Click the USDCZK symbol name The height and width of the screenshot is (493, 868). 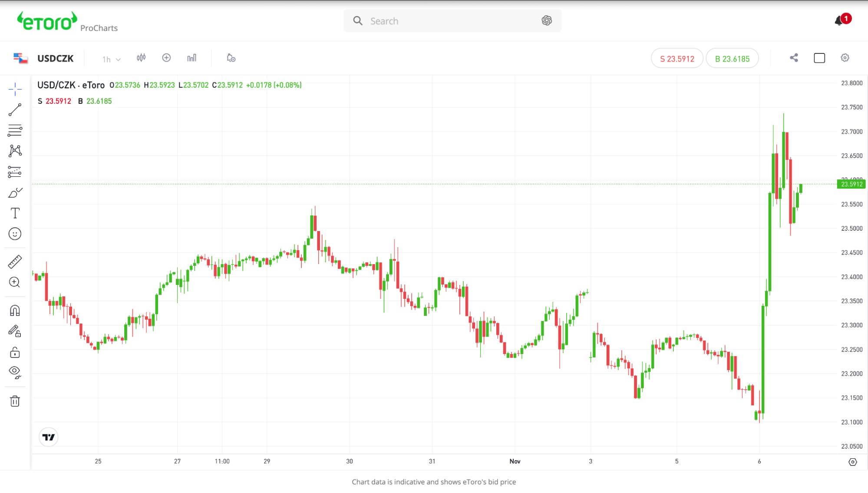coord(55,59)
